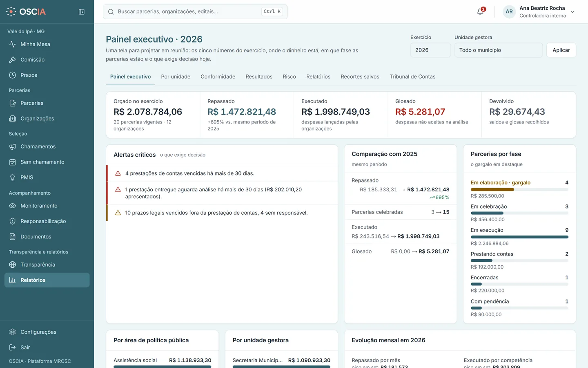Open Chamamentos in the sidebar

point(47,146)
